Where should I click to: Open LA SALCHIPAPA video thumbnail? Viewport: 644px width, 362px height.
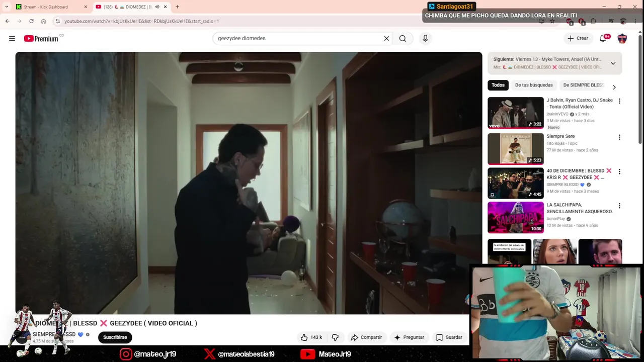point(516,217)
